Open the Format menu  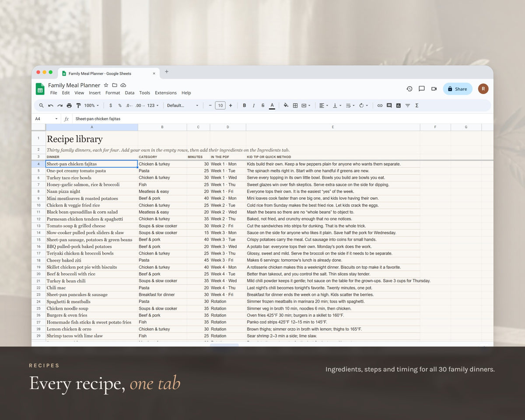(112, 93)
